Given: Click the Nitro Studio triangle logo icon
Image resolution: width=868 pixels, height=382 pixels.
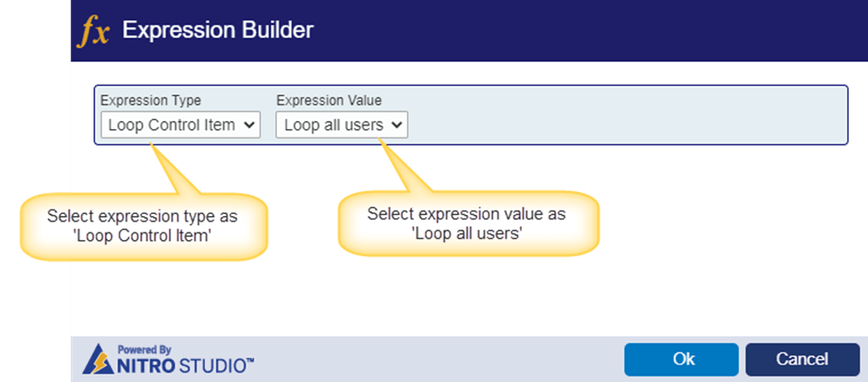Looking at the screenshot, I should click(x=98, y=359).
